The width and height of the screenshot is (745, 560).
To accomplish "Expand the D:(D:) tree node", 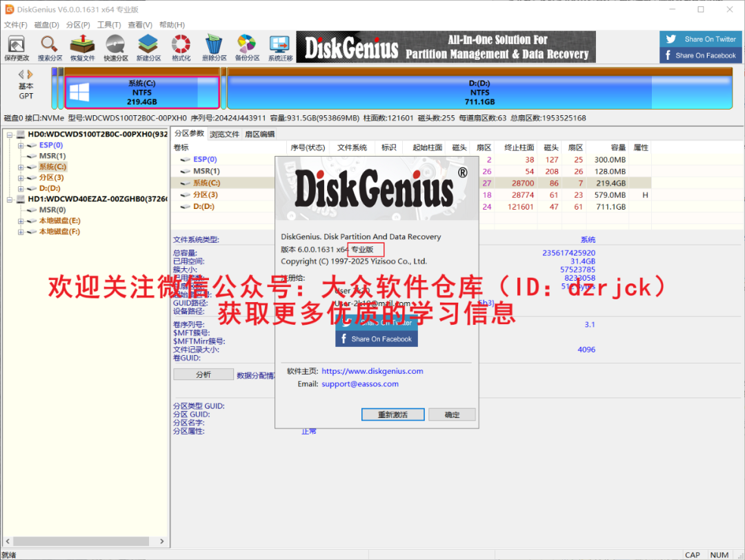I will (21, 188).
